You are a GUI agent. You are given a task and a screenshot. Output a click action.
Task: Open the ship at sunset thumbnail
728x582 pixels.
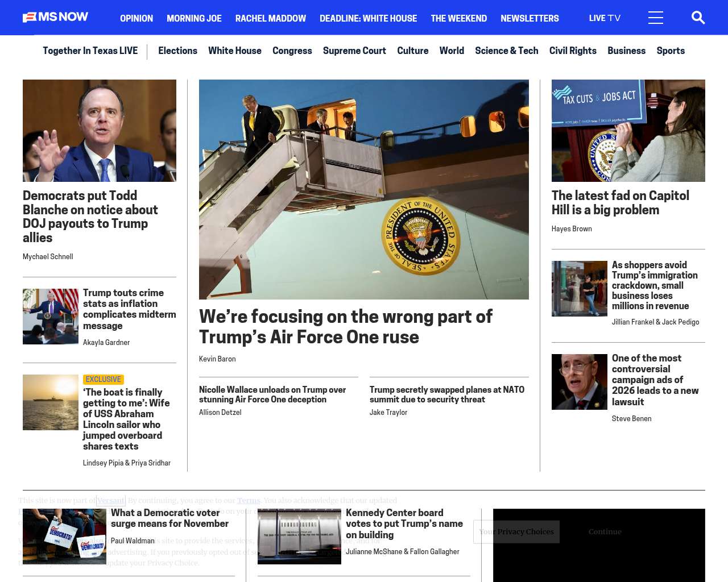[51, 402]
